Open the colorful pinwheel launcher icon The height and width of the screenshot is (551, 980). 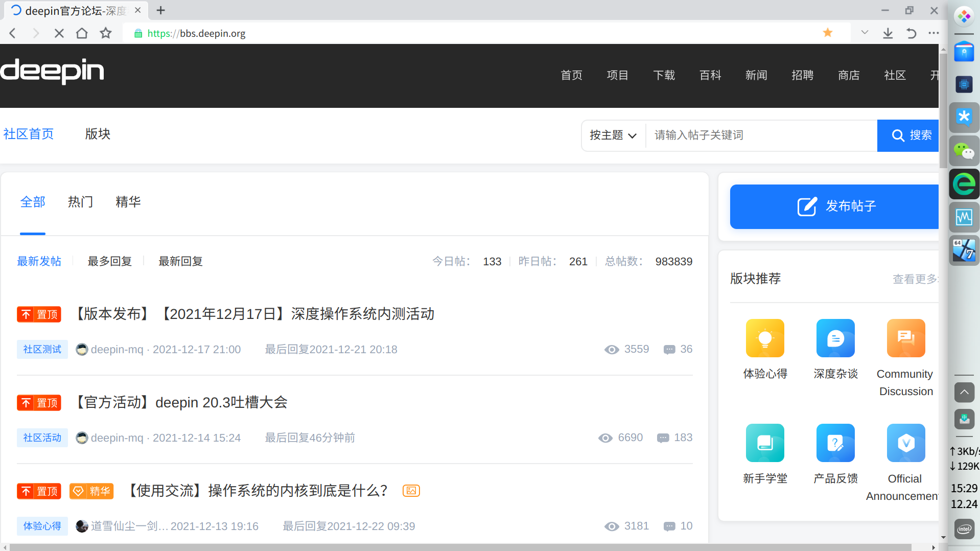[964, 16]
